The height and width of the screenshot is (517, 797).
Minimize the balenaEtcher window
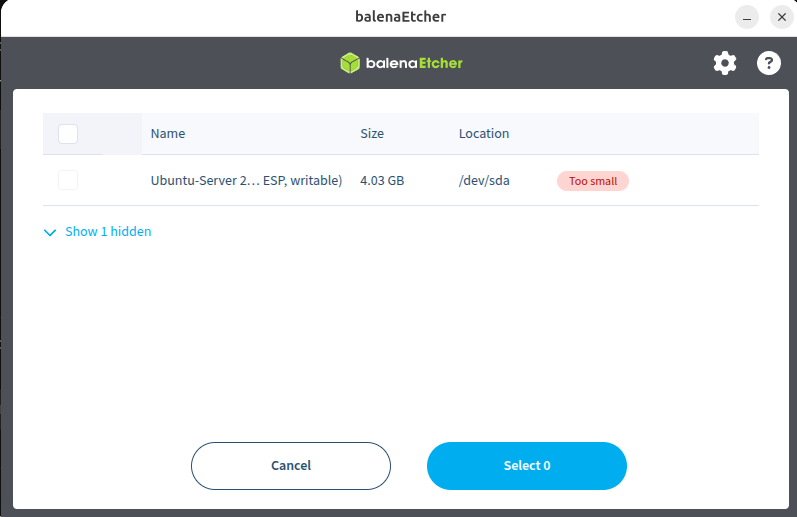pyautogui.click(x=747, y=17)
